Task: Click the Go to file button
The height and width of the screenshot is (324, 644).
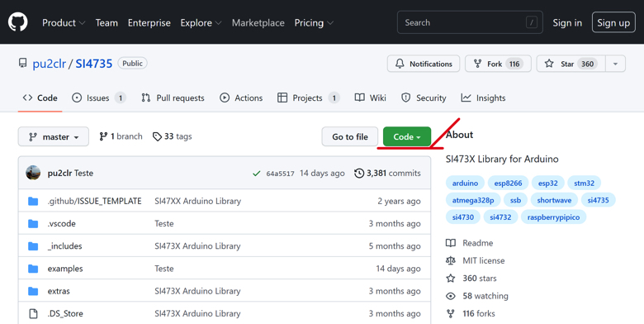Action: coord(349,136)
